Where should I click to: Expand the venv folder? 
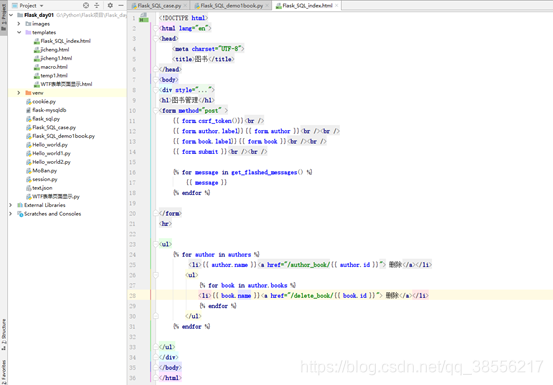(x=19, y=93)
